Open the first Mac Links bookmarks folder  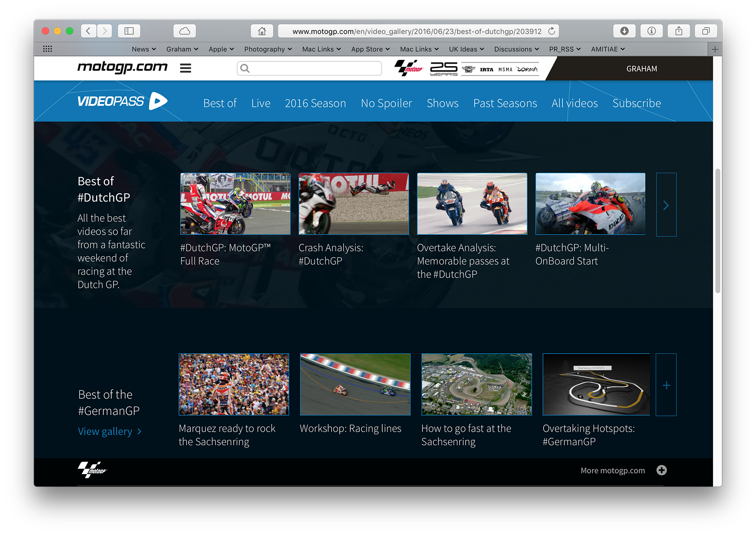tap(321, 49)
